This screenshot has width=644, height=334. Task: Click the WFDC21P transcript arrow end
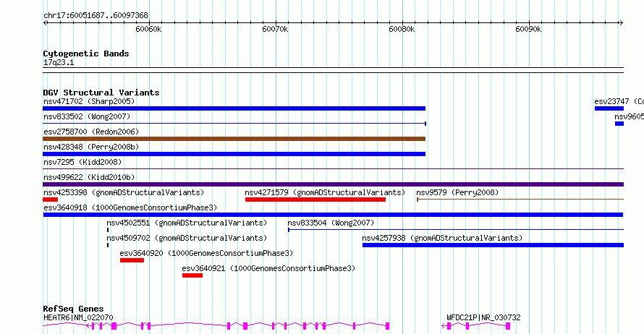[x=444, y=326]
